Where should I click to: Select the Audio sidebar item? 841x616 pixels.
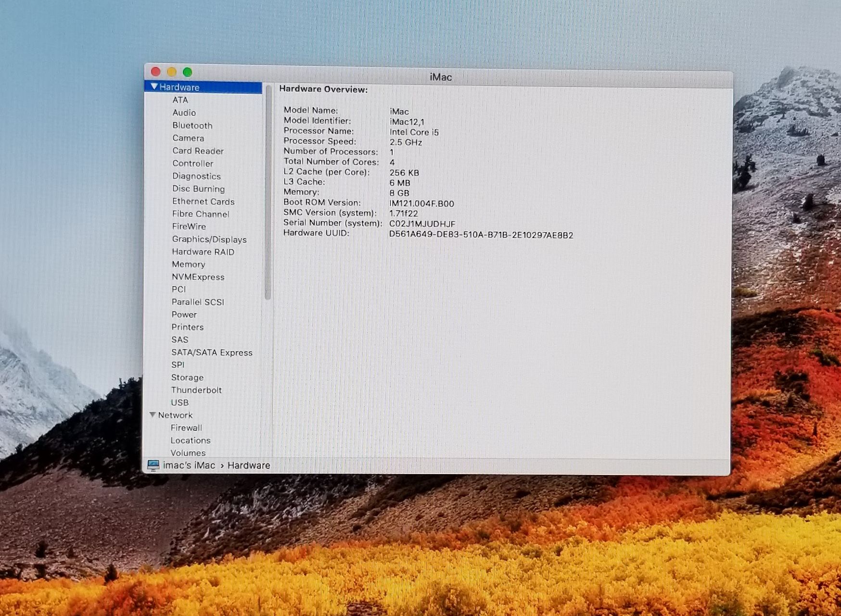[x=184, y=113]
